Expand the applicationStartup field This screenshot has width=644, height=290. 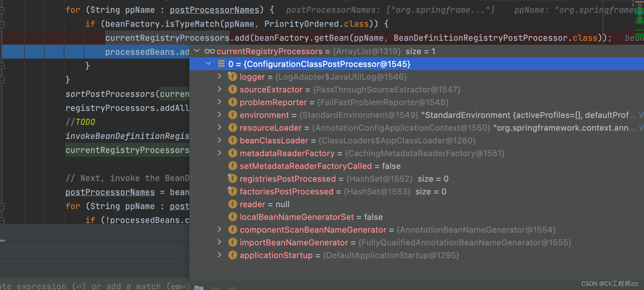tap(219, 255)
